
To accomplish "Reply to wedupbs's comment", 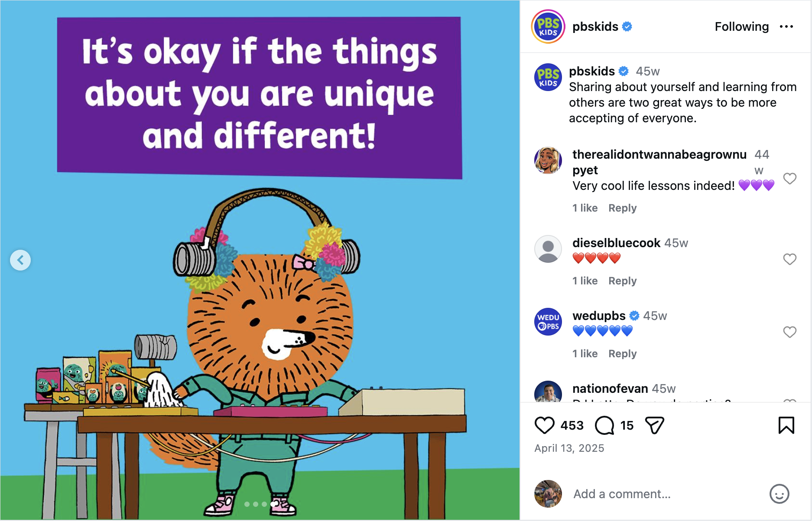I will click(622, 354).
